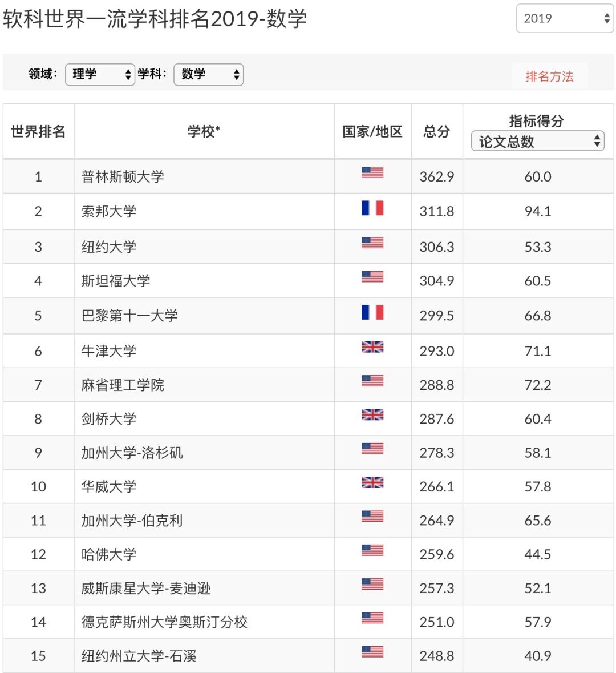Open the year dropdown showing 2019
This screenshot has width=616, height=673.
[x=564, y=18]
